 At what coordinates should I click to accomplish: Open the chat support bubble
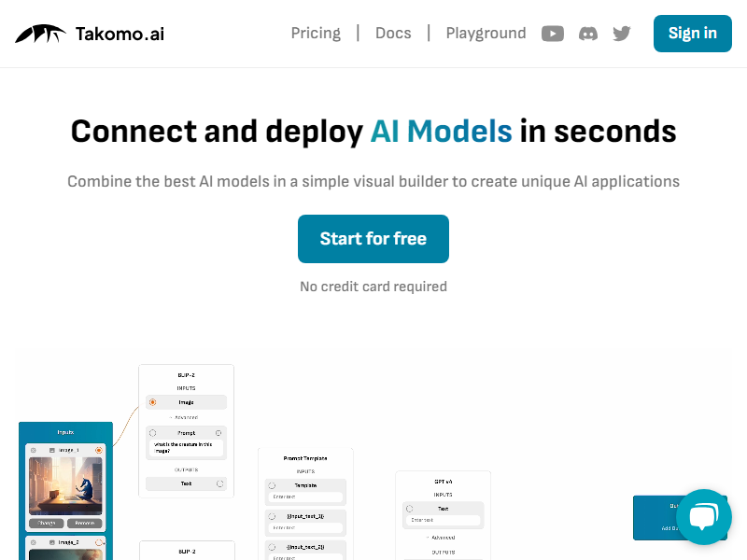704,517
